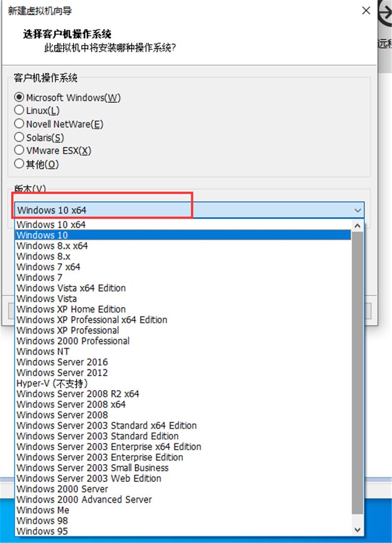The height and width of the screenshot is (543, 392).
Task: Choose Hyper-V (不支持) entry
Action: [x=183, y=383]
